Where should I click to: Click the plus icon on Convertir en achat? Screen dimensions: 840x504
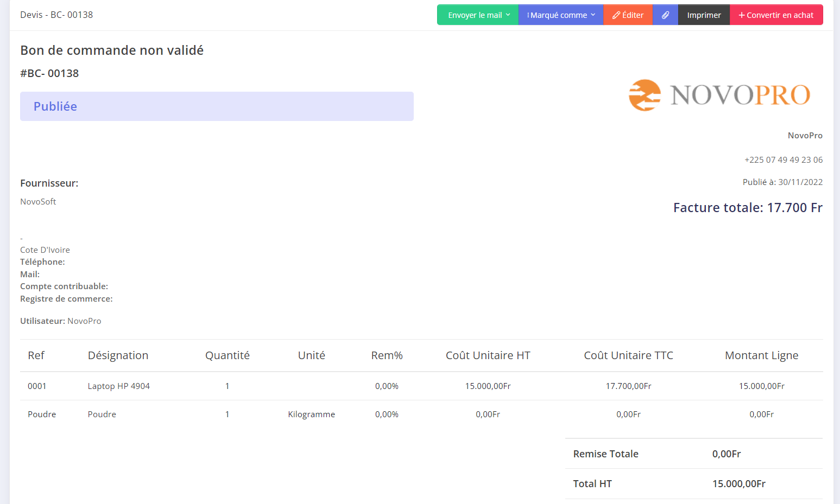click(741, 15)
